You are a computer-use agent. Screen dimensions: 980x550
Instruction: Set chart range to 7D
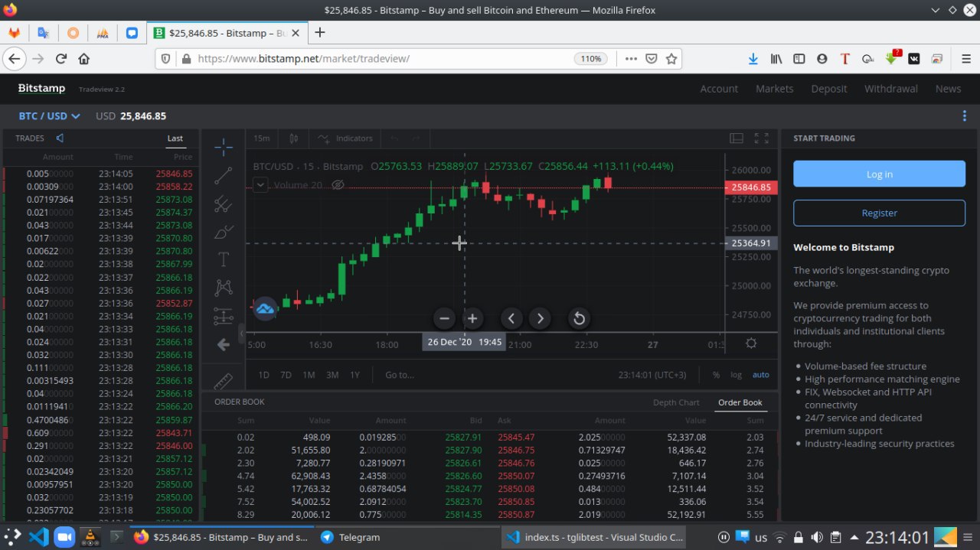(x=286, y=375)
